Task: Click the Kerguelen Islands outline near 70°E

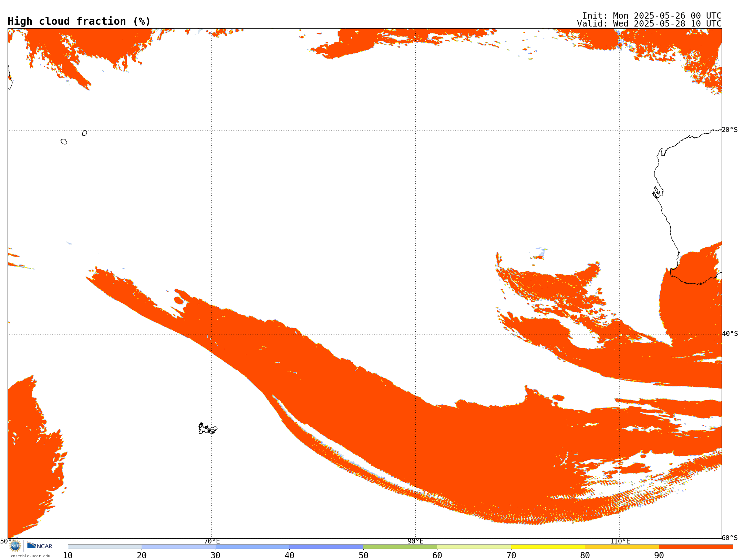Action: click(208, 428)
